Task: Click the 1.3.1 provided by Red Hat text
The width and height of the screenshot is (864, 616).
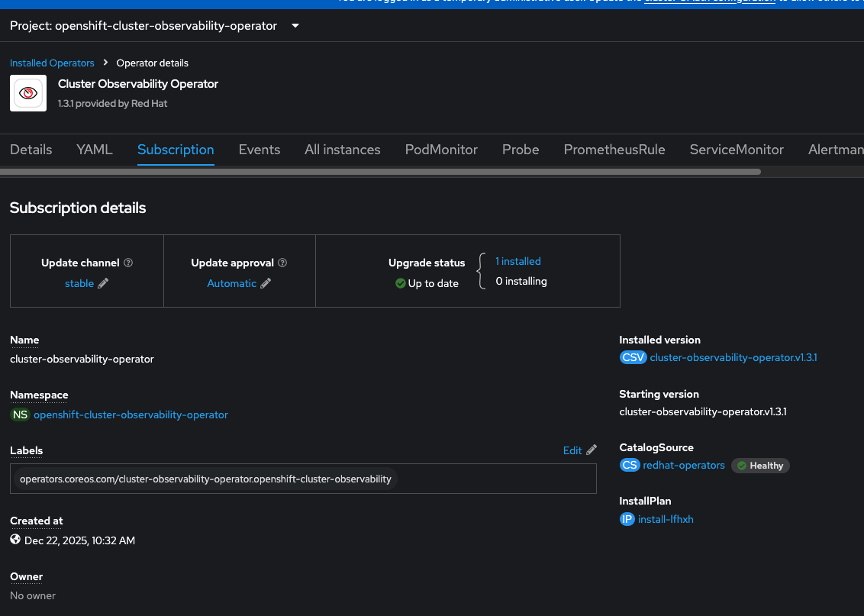Action: [x=112, y=104]
